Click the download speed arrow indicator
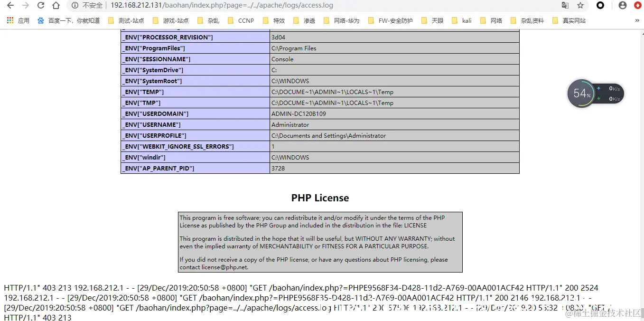 coord(598,99)
